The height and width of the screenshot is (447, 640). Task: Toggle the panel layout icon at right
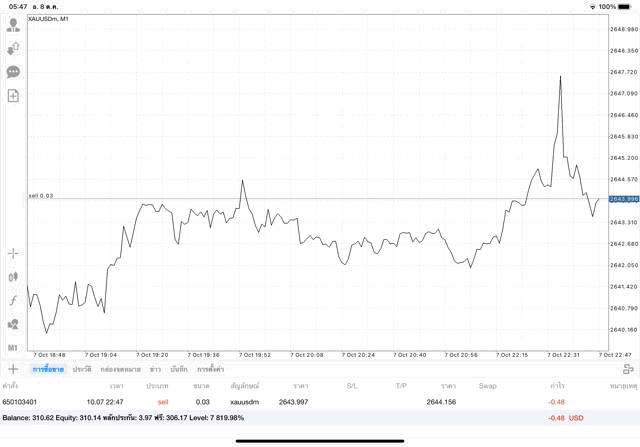pos(628,369)
